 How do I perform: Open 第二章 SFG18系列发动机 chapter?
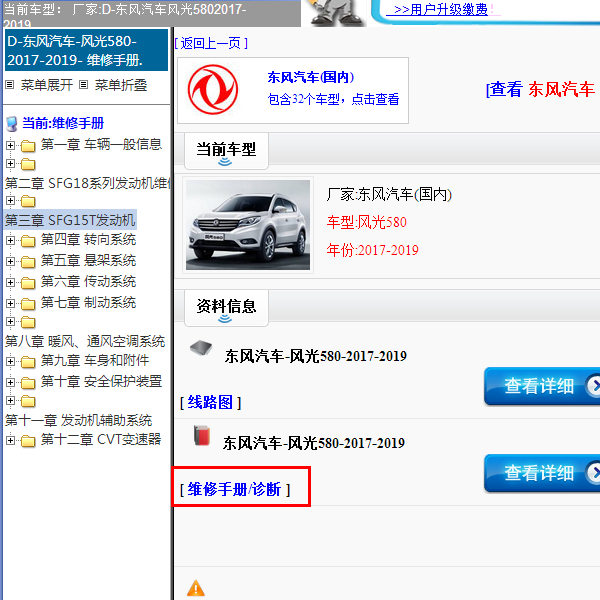(x=87, y=183)
